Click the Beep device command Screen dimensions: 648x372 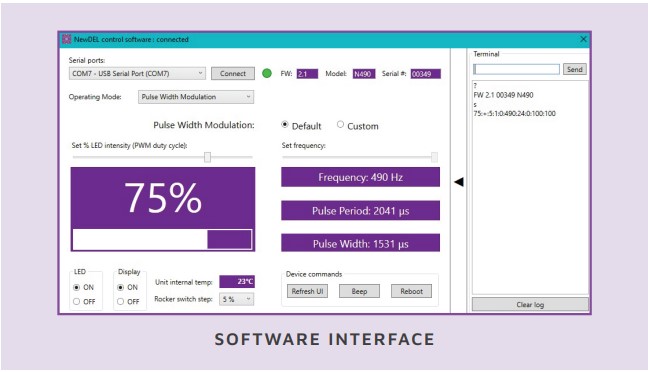pyautogui.click(x=359, y=291)
